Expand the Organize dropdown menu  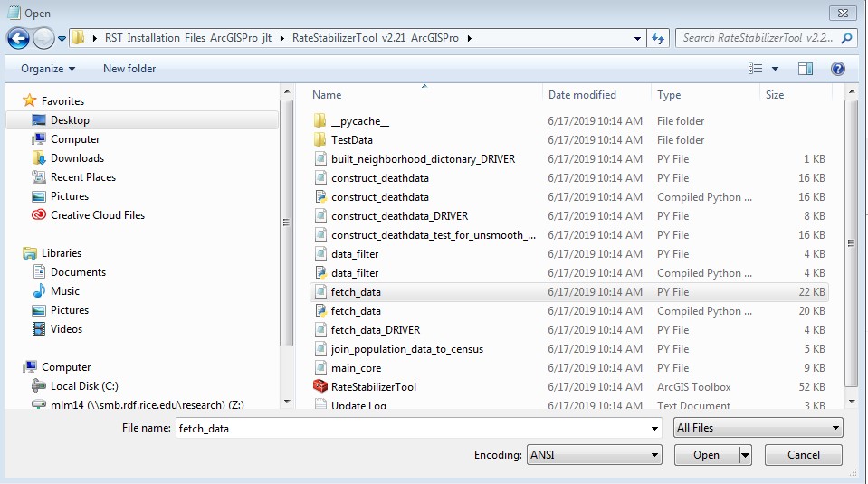(x=48, y=69)
